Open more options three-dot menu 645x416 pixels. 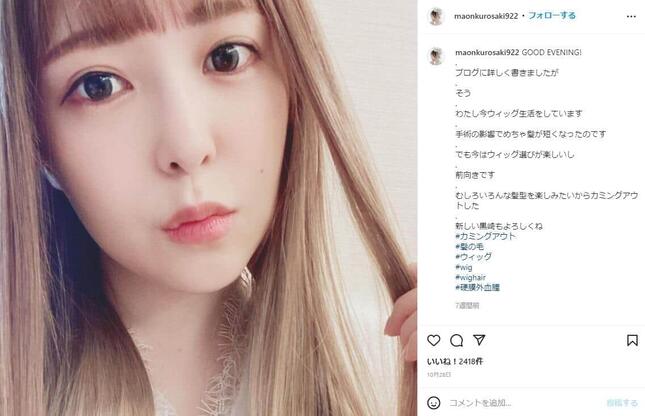coord(631,16)
